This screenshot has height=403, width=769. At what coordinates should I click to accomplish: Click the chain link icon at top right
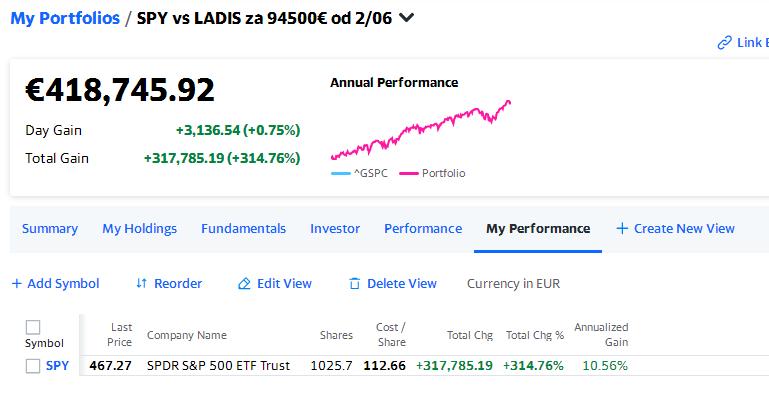[724, 43]
